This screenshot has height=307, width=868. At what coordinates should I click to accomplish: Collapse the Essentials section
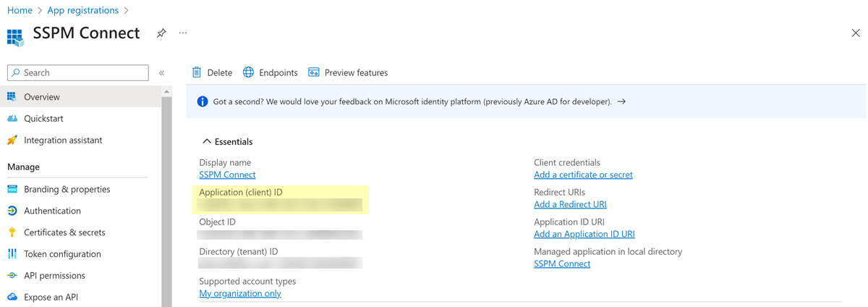207,142
